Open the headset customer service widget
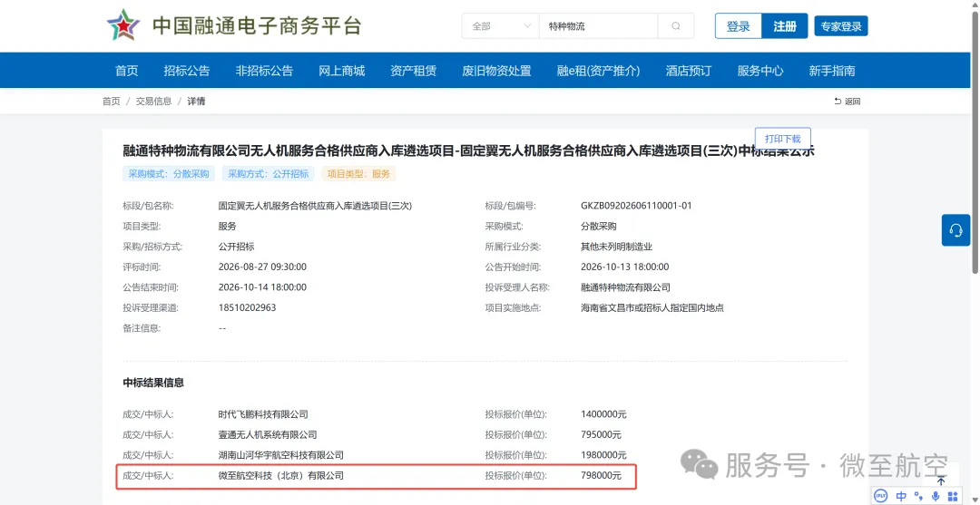The image size is (980, 505). 955,230
